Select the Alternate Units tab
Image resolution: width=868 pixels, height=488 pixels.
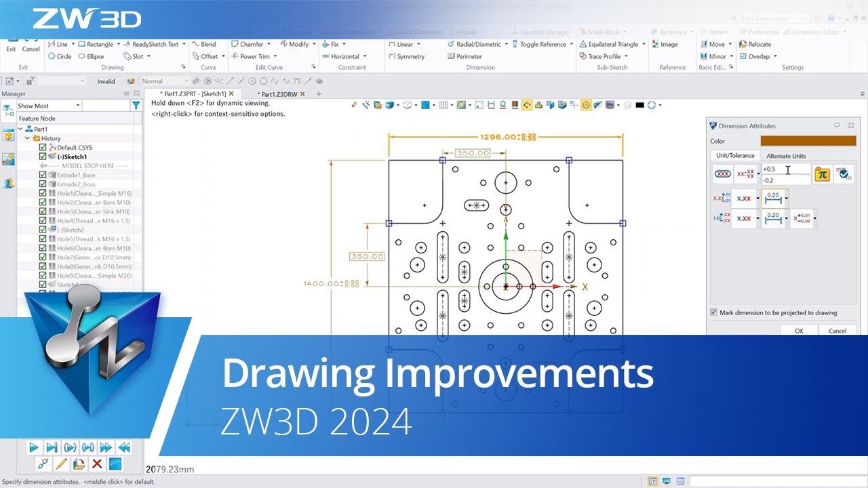coord(786,156)
